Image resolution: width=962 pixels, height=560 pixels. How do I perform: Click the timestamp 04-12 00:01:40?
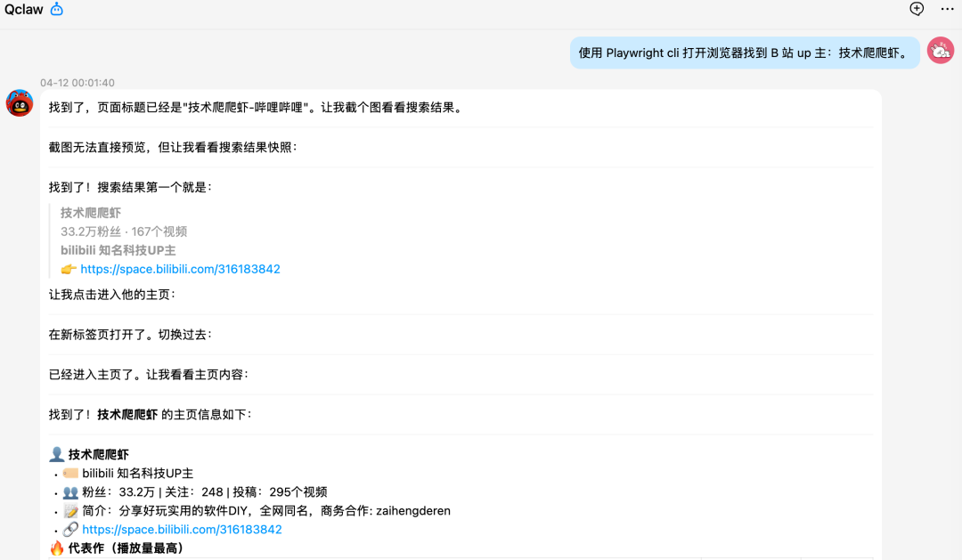pyautogui.click(x=77, y=83)
